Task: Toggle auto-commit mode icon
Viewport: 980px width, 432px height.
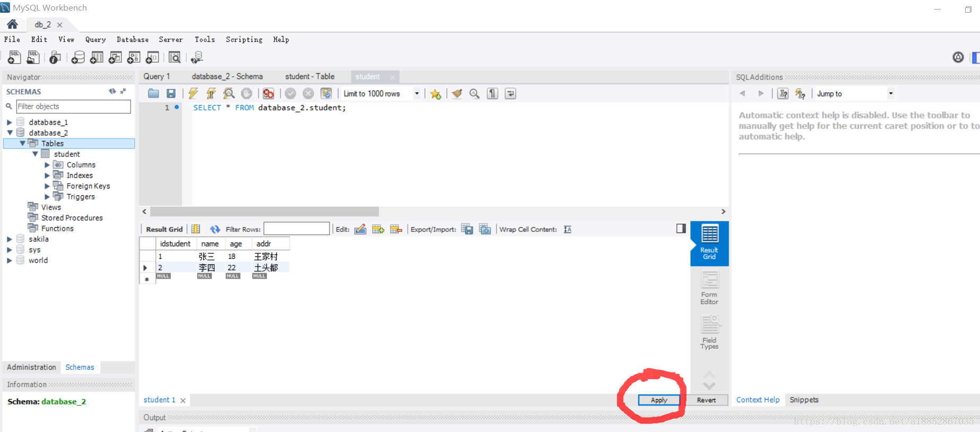Action: coord(326,93)
